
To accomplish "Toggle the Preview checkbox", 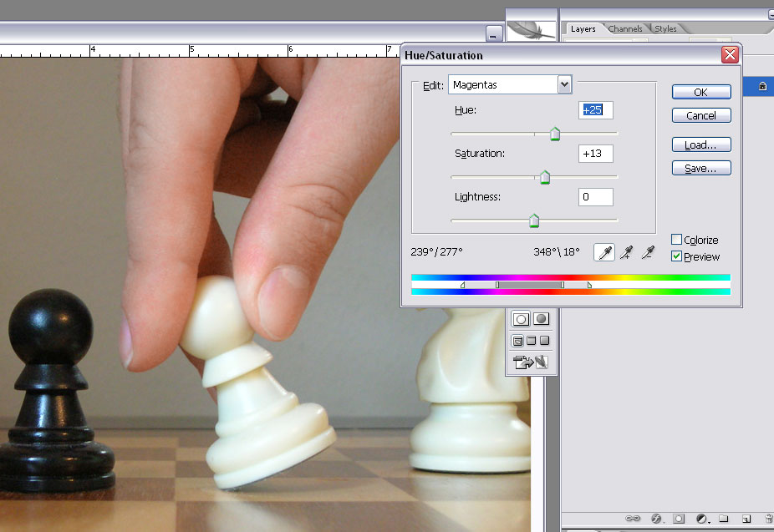I will (676, 256).
